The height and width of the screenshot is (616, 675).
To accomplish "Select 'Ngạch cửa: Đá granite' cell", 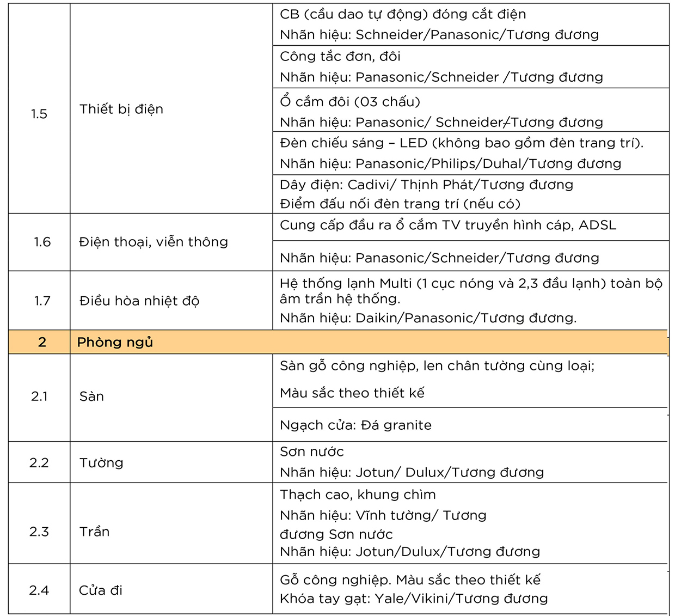I will 355,425.
